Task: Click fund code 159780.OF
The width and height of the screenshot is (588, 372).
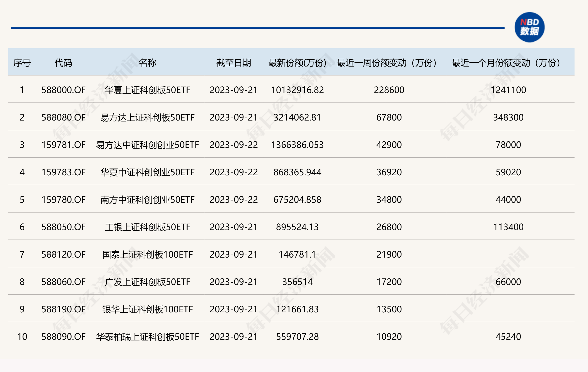Action: click(x=64, y=200)
